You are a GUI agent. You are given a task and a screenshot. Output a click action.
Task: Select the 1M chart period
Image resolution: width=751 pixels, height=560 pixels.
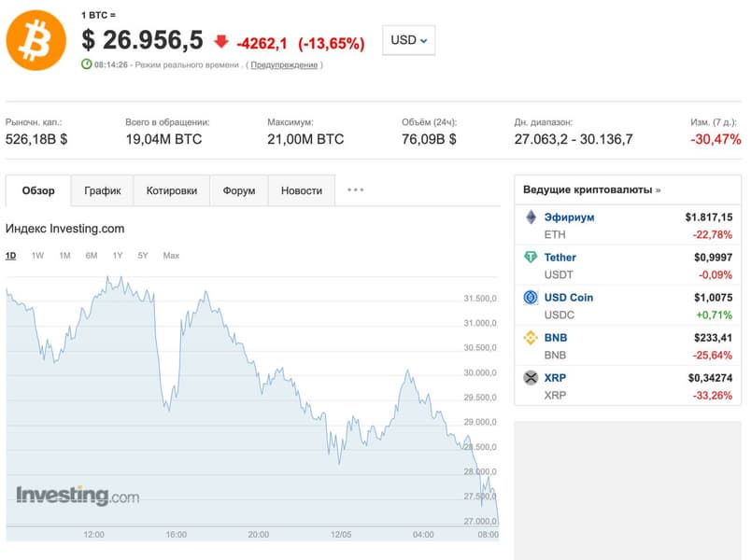(x=64, y=256)
